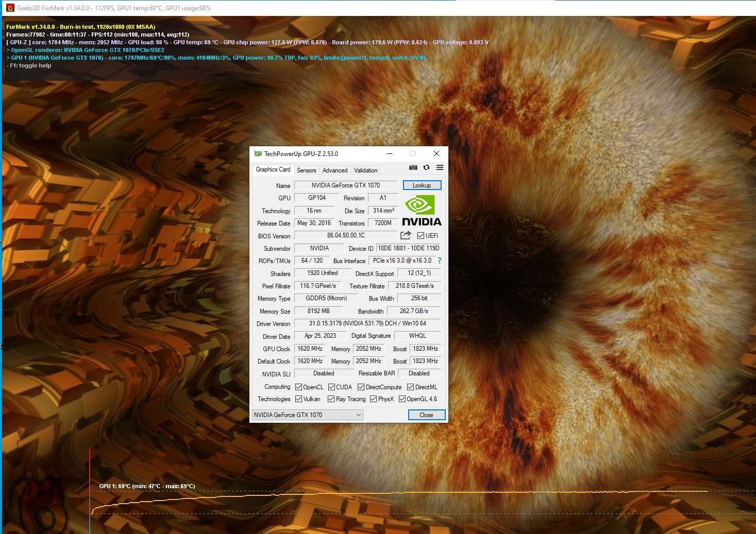Click the Die Size value 314 mm²
The image size is (756, 534).
click(x=383, y=211)
